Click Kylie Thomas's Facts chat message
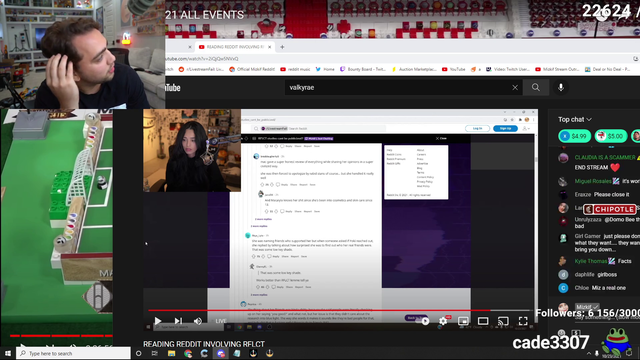Image resolution: width=640 pixels, height=360 pixels. [x=624, y=261]
